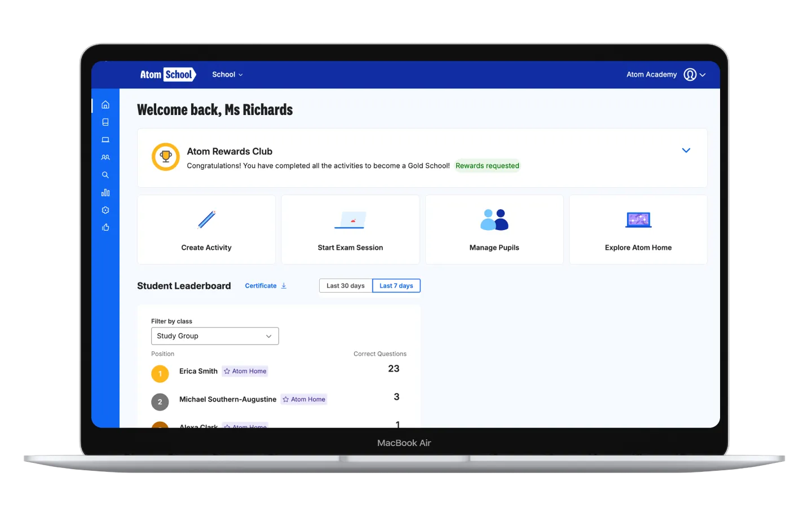Click Erica Smith's score of 23
Image resolution: width=812 pixels, height=530 pixels.
(394, 369)
